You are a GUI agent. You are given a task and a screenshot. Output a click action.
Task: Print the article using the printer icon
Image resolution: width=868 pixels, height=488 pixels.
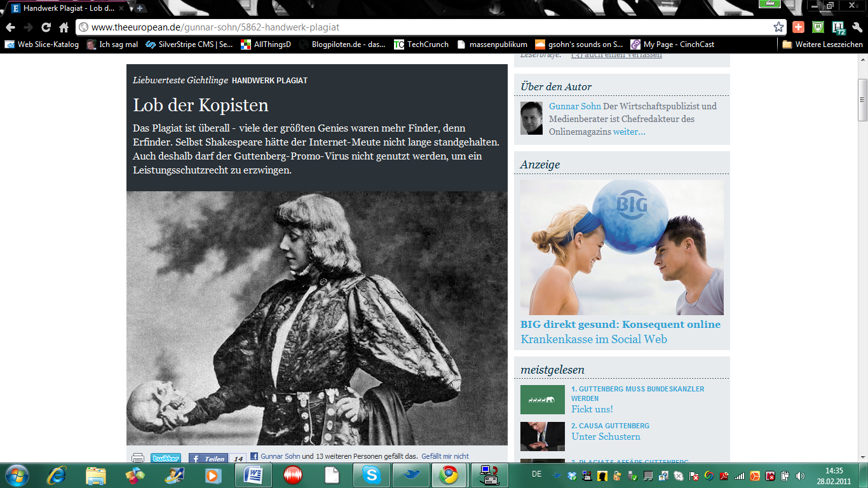[138, 457]
